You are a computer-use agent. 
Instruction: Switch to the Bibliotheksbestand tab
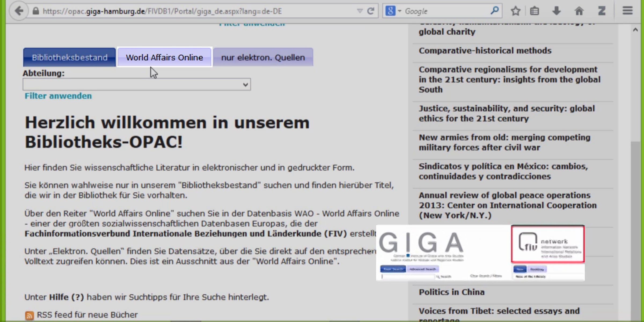(x=69, y=57)
